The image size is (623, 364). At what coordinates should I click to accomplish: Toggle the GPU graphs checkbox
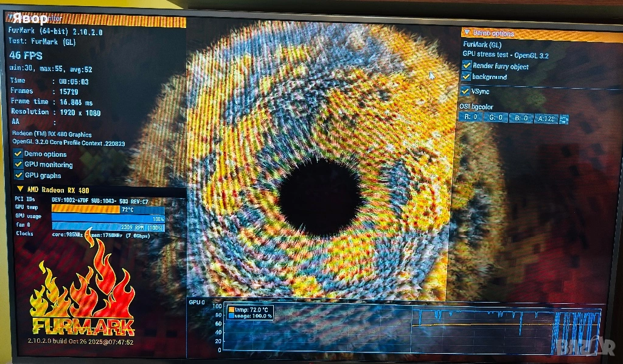(18, 176)
